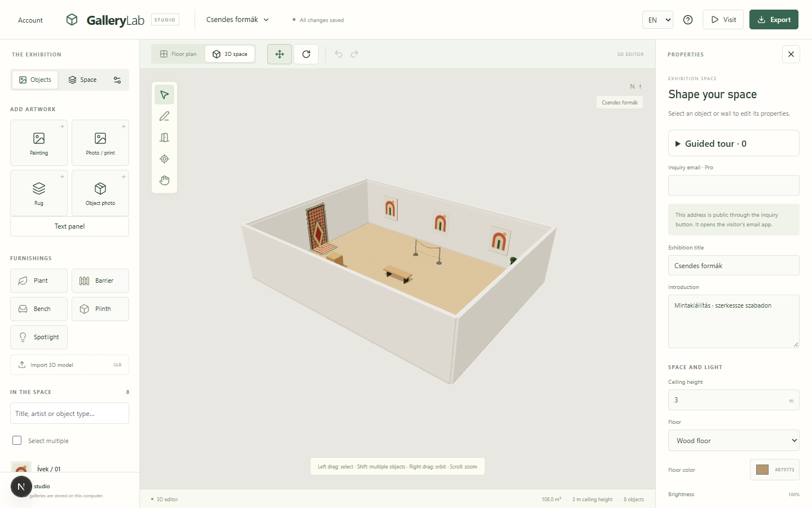Click the Ceiling height field
Screen dimensions: 812x508
734,400
